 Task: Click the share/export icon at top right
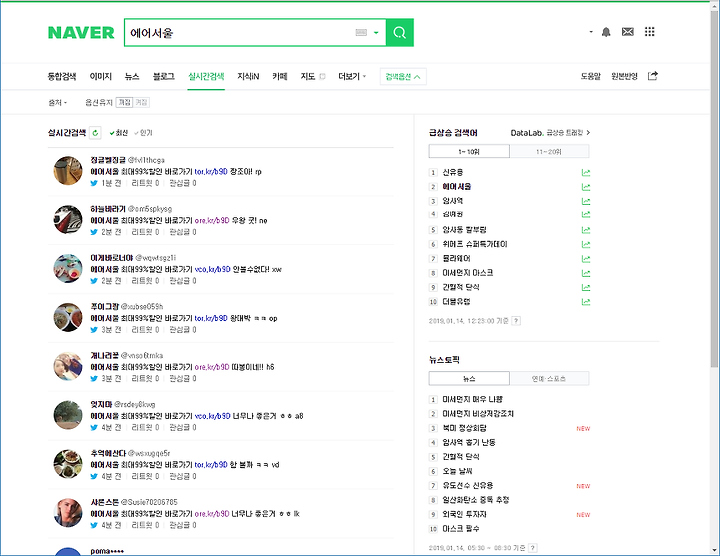click(652, 76)
